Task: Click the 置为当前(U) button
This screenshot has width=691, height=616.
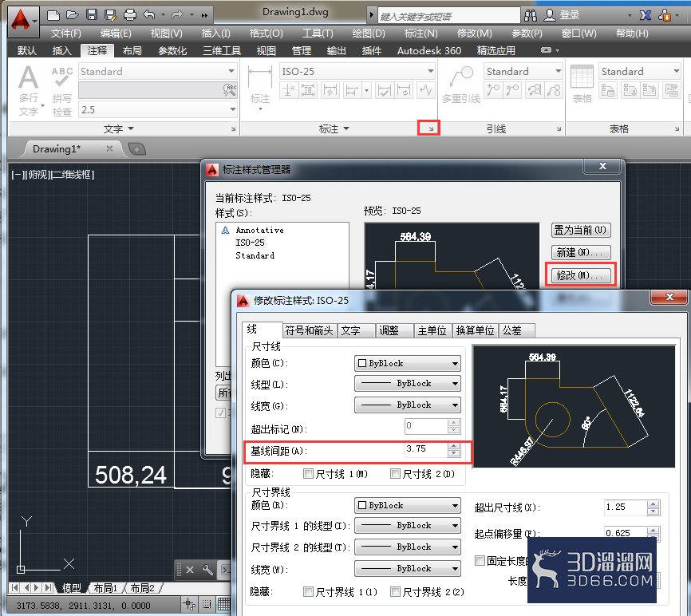Action: point(580,230)
